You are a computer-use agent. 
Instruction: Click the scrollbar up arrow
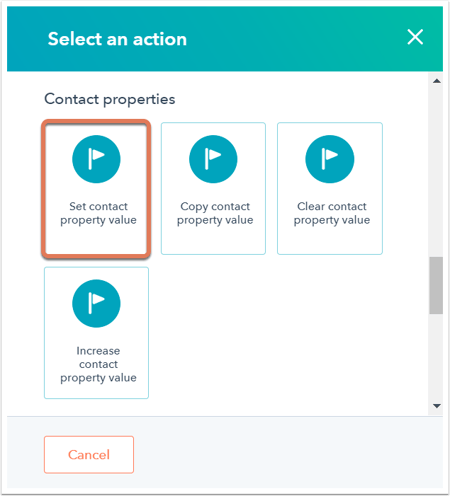coord(437,81)
